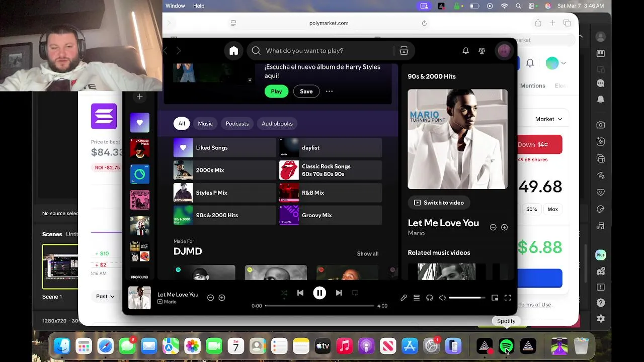Hide Let Me Love You via minus icon in player bar
Screen dimensions: 644x362
[x=210, y=298]
